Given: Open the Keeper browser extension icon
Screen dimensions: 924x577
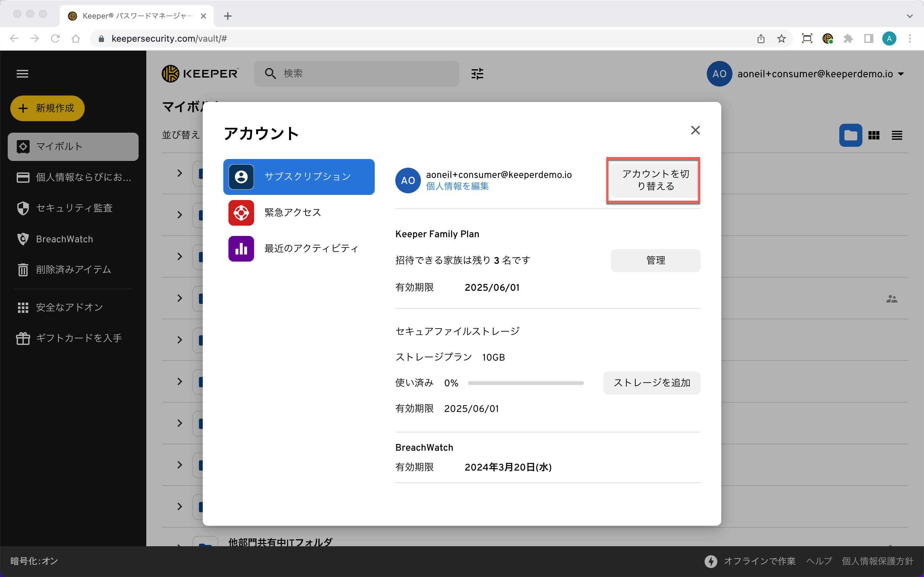Looking at the screenshot, I should [827, 38].
